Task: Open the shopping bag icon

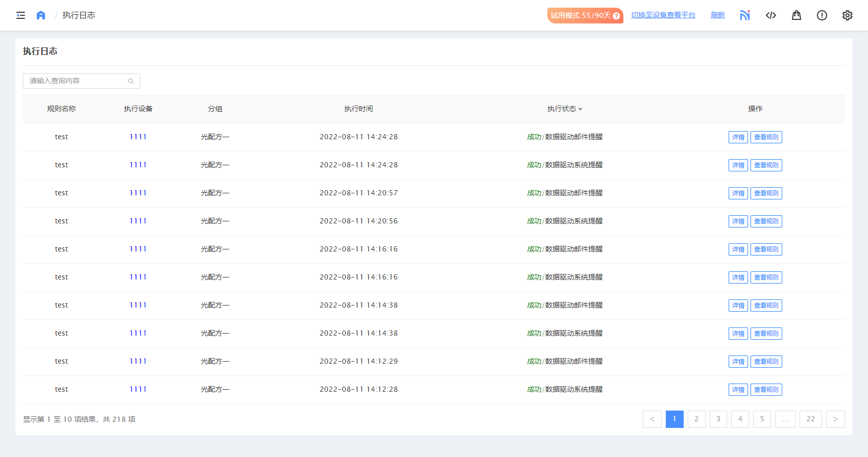Action: coord(797,15)
